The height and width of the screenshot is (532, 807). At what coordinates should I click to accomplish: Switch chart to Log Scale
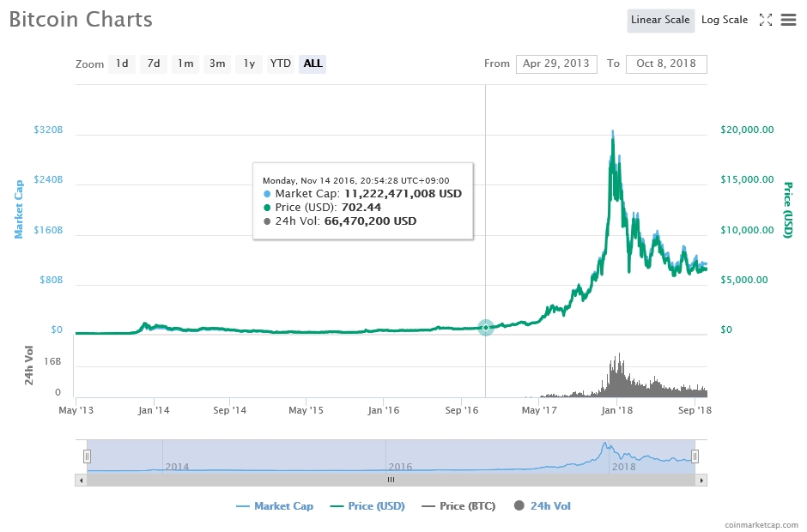click(724, 20)
